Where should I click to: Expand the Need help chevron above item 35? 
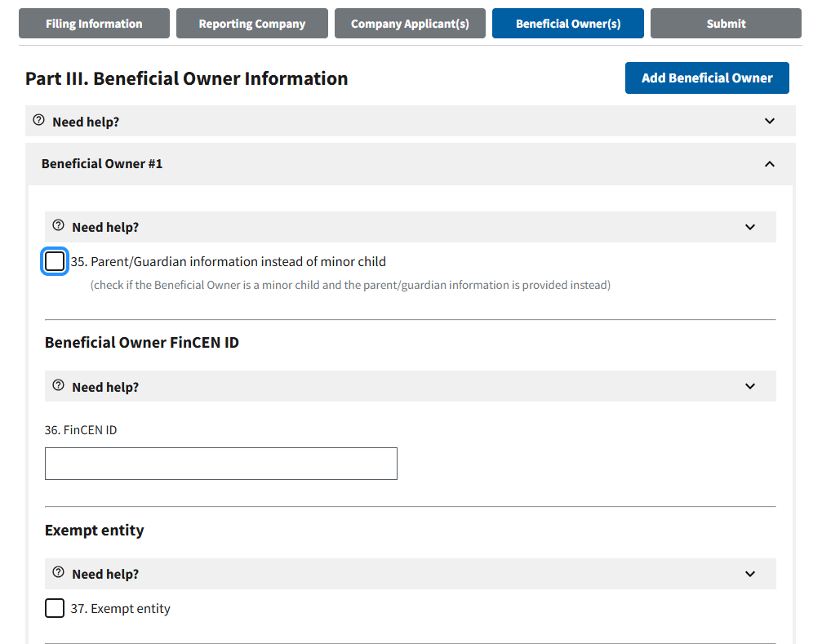click(749, 227)
